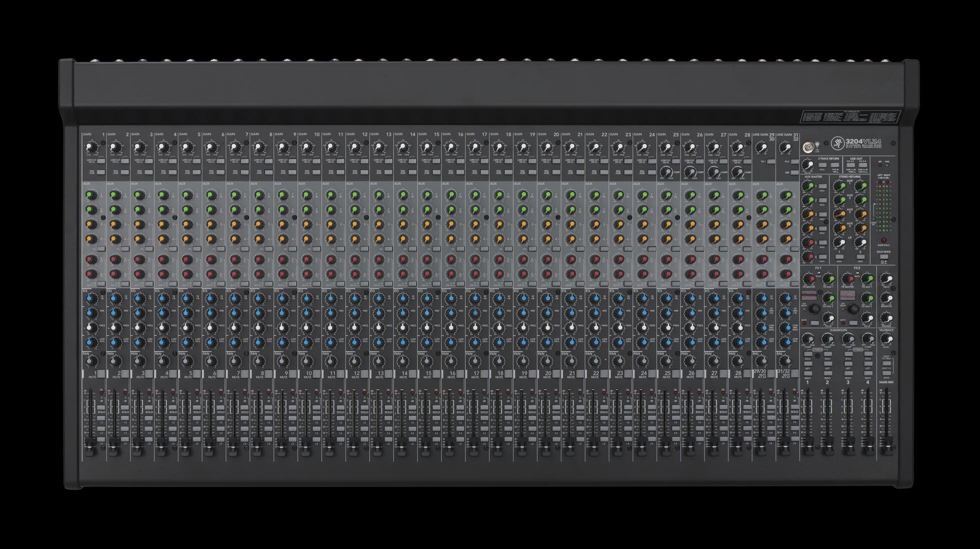Image resolution: width=980 pixels, height=549 pixels.
Task: Enable the LOW CUT switch on channel 4
Action: point(172,161)
